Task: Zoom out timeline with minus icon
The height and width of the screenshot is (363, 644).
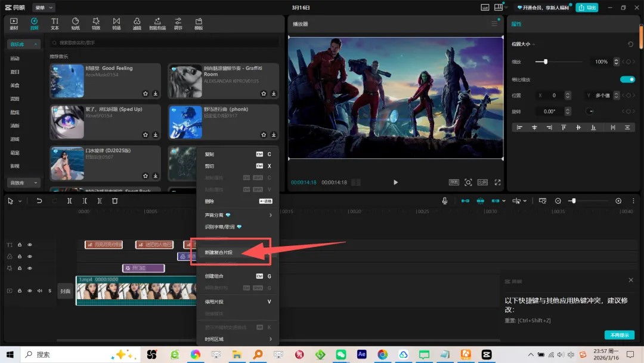Action: tap(558, 201)
